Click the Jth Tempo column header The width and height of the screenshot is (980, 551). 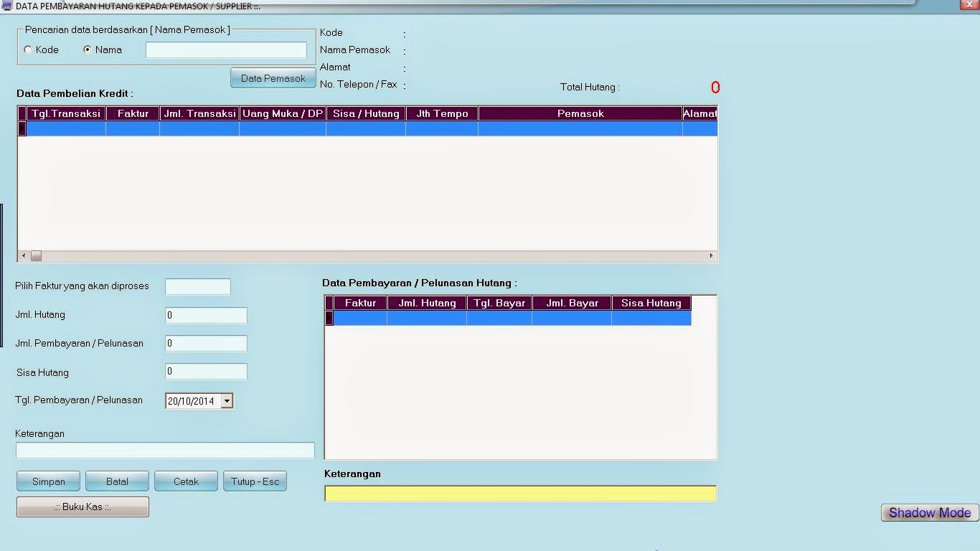[441, 113]
